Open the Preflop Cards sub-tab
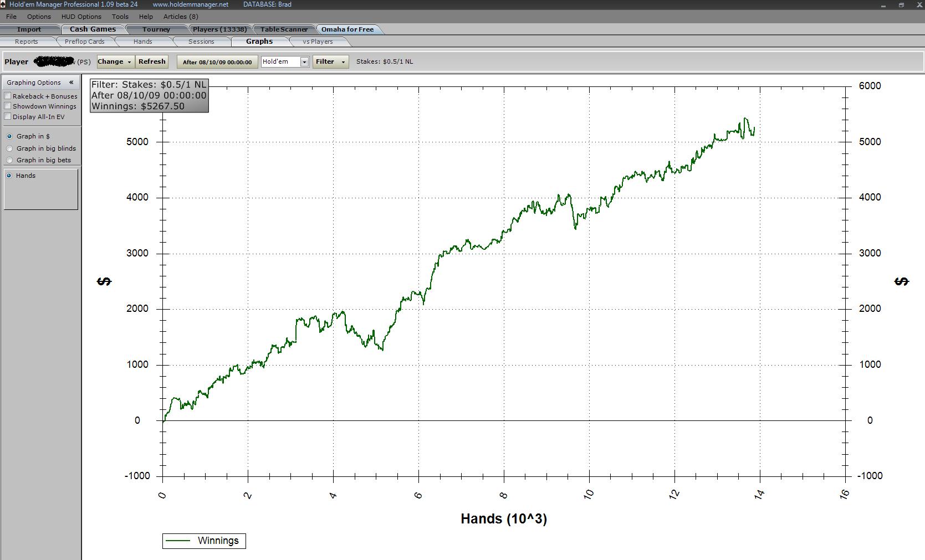This screenshot has height=560, width=925. (84, 42)
